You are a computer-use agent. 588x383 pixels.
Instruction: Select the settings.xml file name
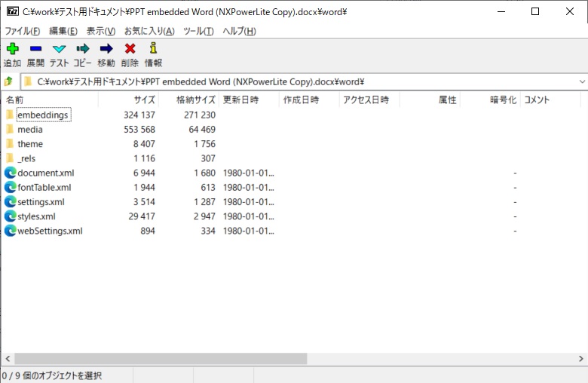(41, 202)
